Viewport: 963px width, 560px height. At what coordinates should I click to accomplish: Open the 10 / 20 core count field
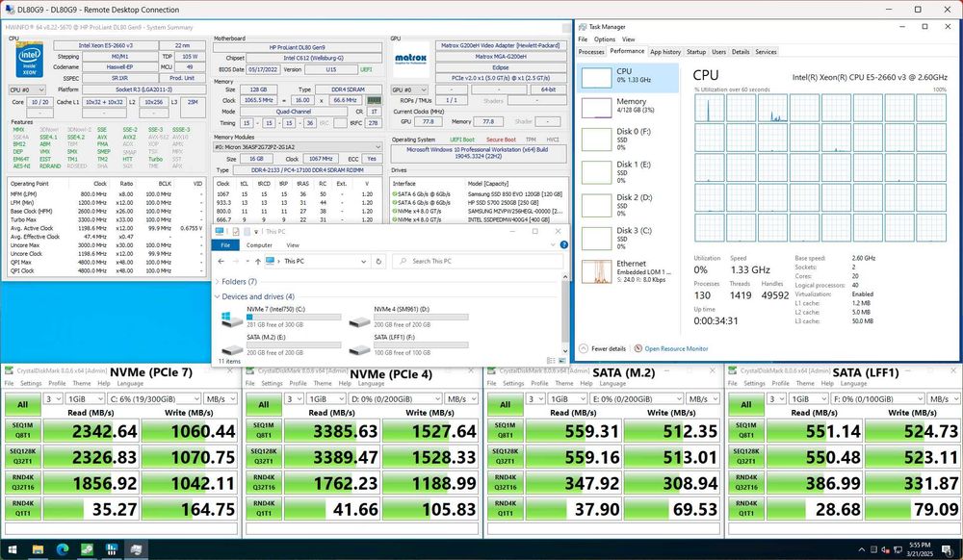[x=39, y=102]
